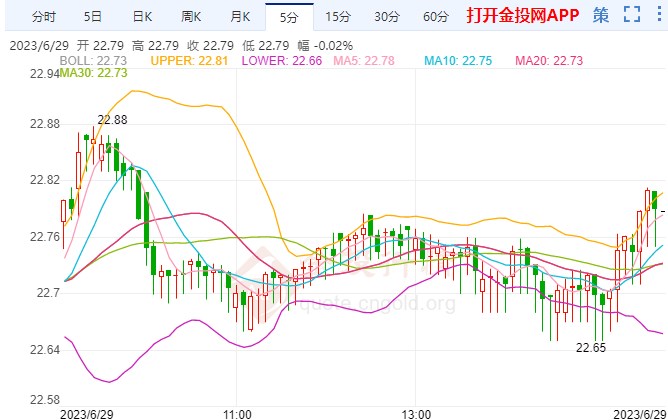Select the active 5分 interval tab

click(x=289, y=17)
